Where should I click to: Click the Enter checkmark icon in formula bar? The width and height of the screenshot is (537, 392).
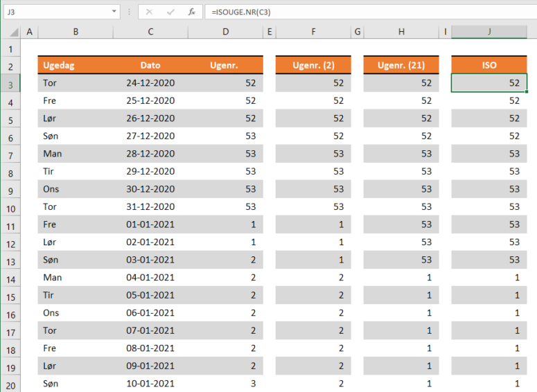pos(170,12)
